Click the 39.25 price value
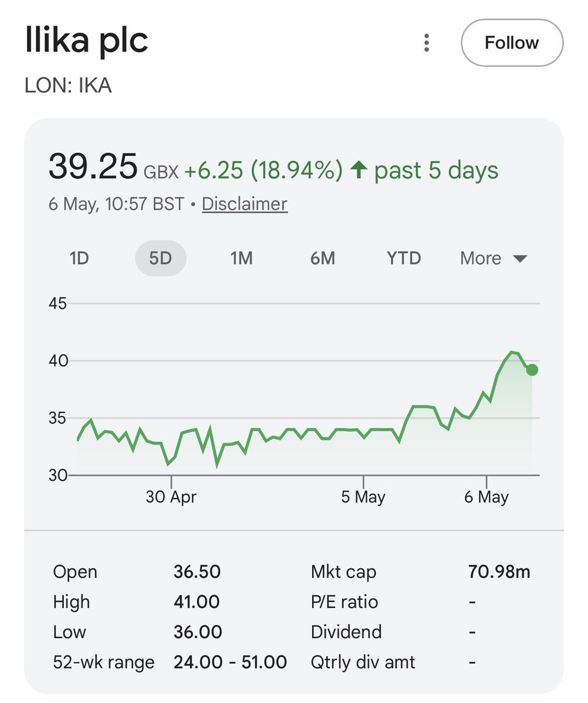This screenshot has height=703, width=588. coord(93,166)
